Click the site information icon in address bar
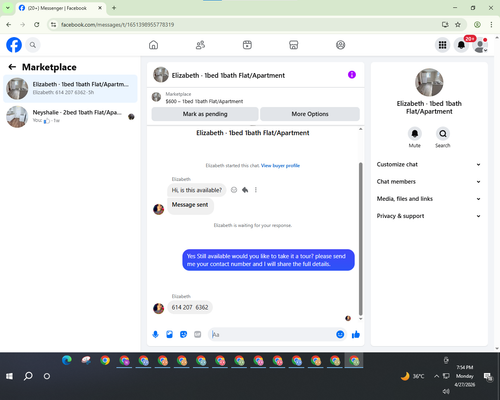The height and width of the screenshot is (400, 500). click(x=53, y=25)
